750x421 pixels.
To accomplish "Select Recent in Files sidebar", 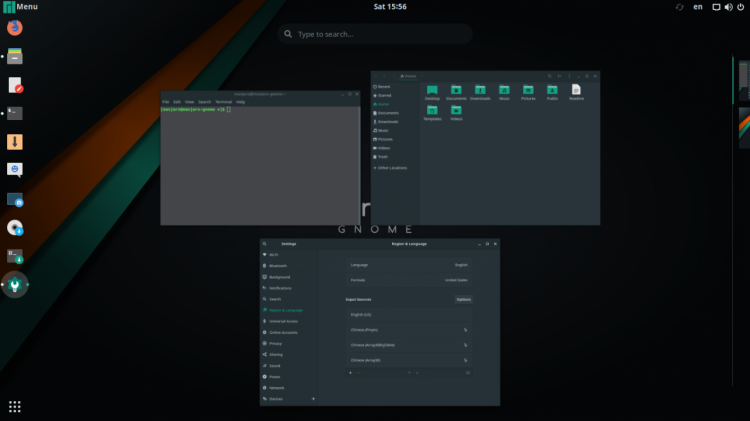I will pos(395,87).
